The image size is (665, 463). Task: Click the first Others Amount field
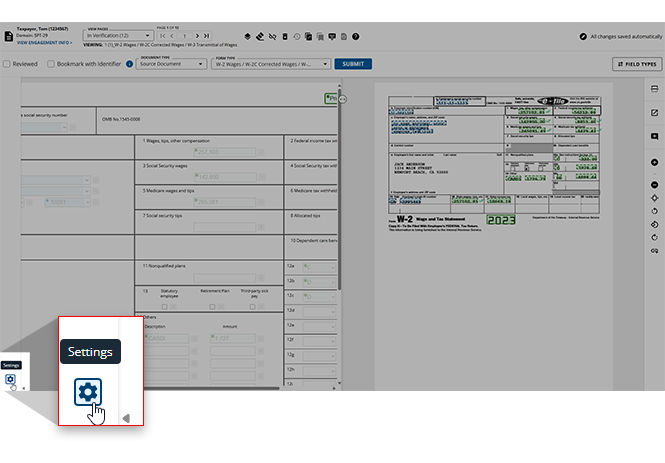(x=233, y=338)
